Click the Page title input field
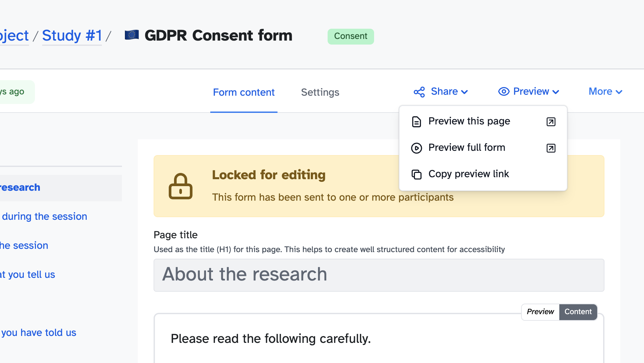The height and width of the screenshot is (363, 644). (x=379, y=275)
